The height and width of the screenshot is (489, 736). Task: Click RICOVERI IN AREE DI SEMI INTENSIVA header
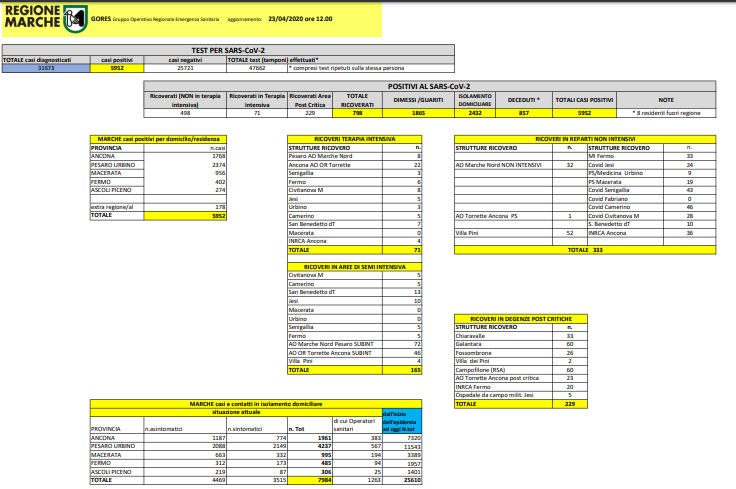354,267
